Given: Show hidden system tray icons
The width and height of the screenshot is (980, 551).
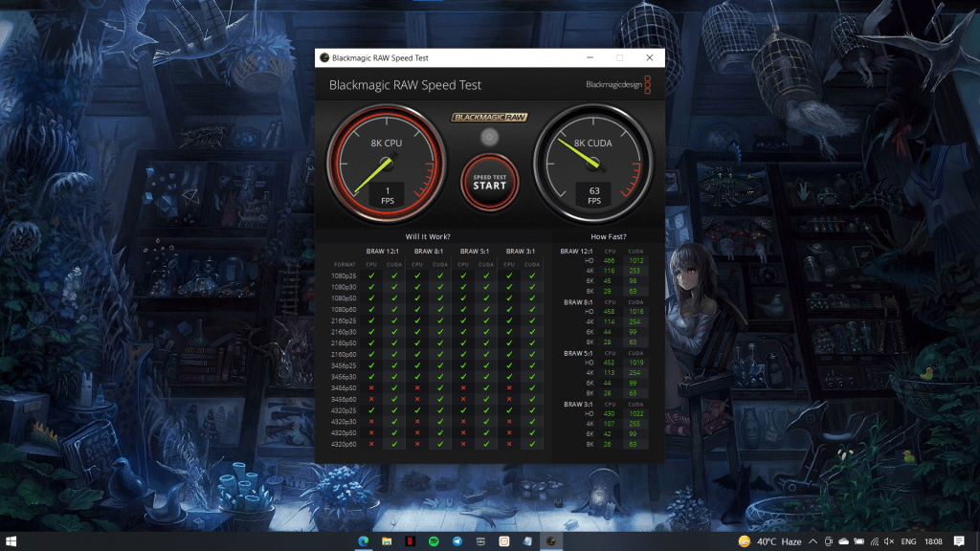Looking at the screenshot, I should click(x=813, y=541).
